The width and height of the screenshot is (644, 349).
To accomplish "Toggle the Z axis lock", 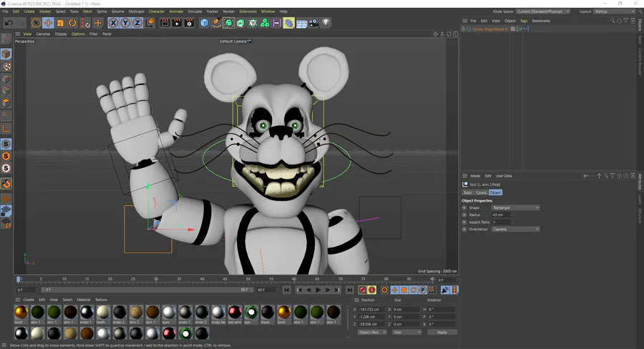I will (x=137, y=23).
